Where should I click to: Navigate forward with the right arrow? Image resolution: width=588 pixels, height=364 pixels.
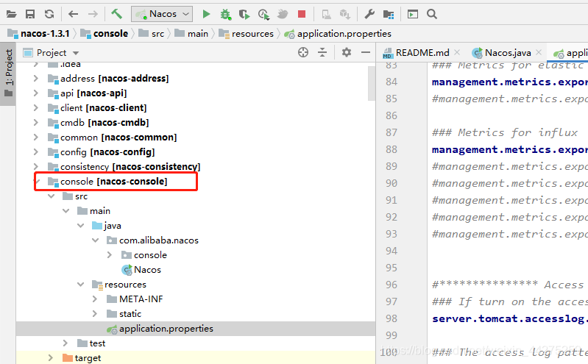[93, 14]
